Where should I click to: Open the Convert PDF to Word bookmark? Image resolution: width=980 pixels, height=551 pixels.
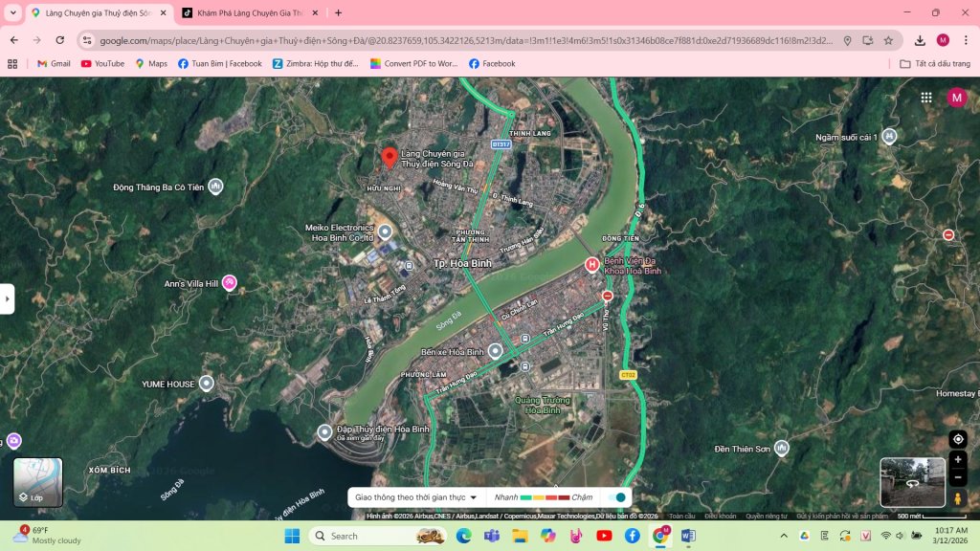413,64
